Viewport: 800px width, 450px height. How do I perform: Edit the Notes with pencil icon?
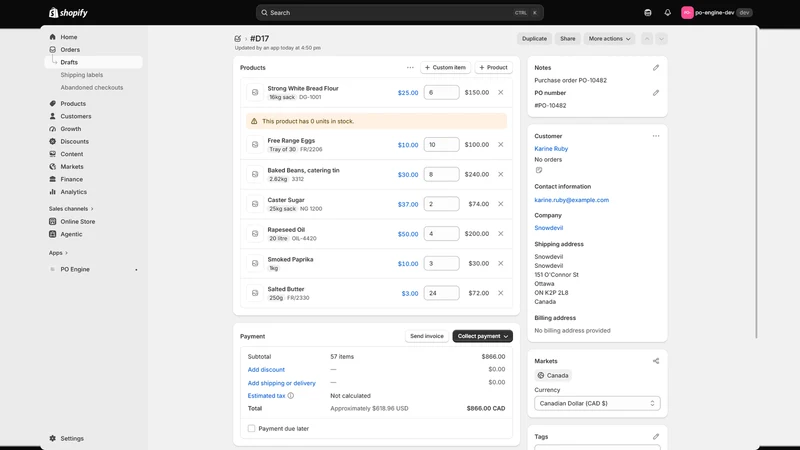(656, 67)
